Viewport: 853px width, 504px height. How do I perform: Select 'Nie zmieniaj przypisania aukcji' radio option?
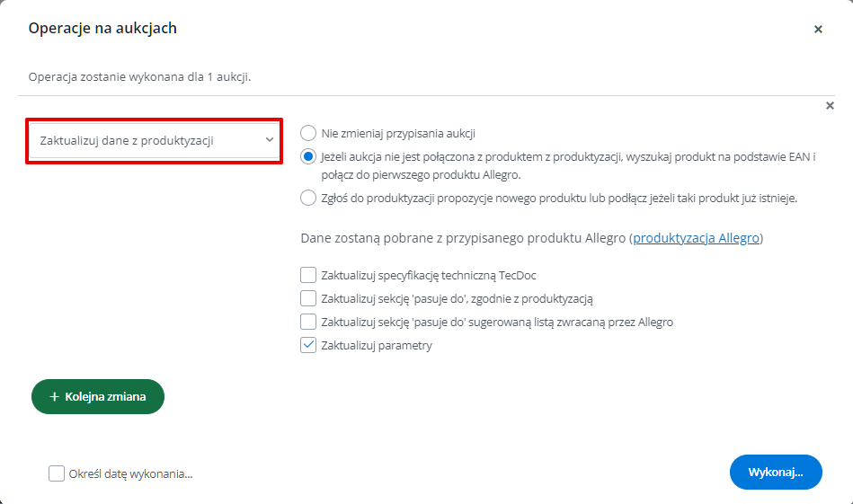coord(308,133)
